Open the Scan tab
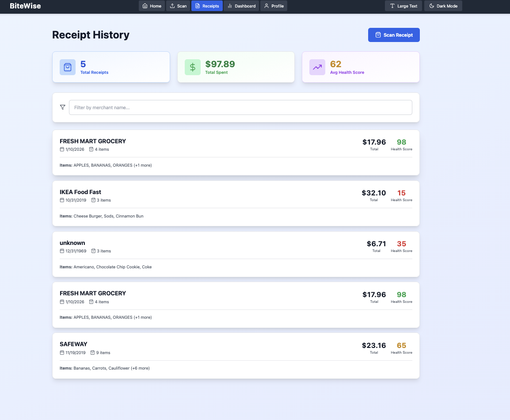The width and height of the screenshot is (510, 420). (178, 6)
